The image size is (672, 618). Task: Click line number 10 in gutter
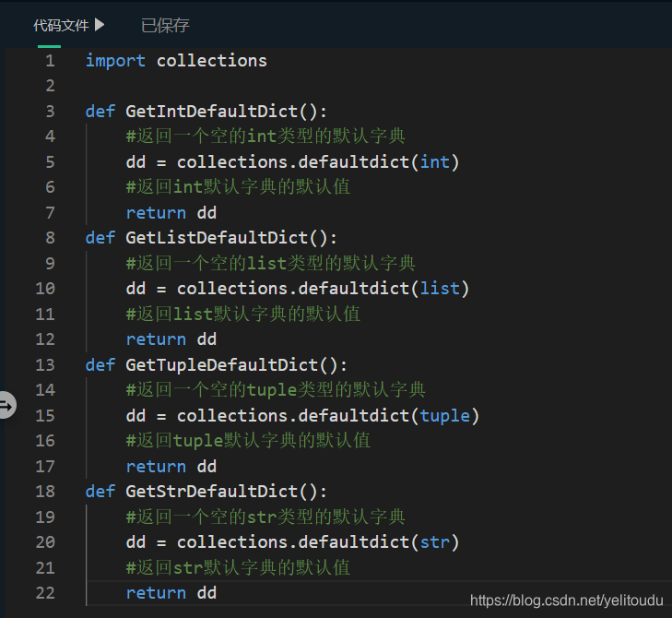tap(45, 288)
